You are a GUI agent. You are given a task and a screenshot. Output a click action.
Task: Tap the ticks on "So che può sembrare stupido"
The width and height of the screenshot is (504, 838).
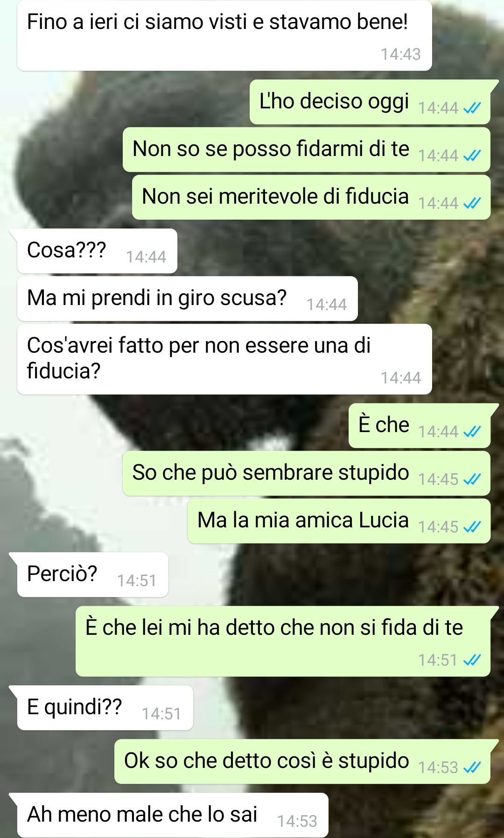click(472, 479)
